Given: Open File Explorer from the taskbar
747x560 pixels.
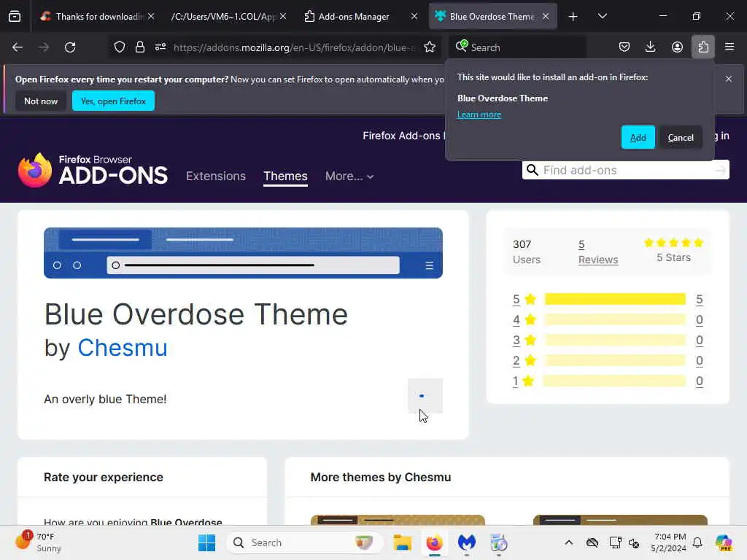Looking at the screenshot, I should tap(403, 542).
